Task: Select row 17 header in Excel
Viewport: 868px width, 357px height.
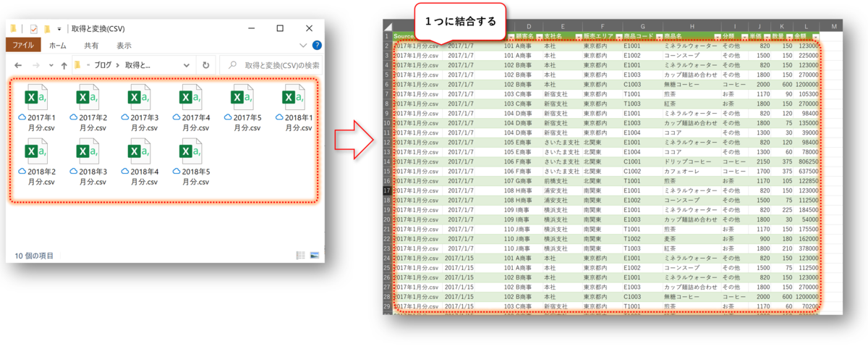Action: coord(387,190)
